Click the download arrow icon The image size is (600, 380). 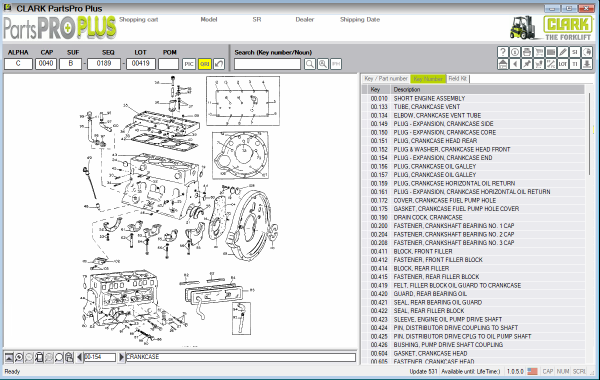(587, 64)
